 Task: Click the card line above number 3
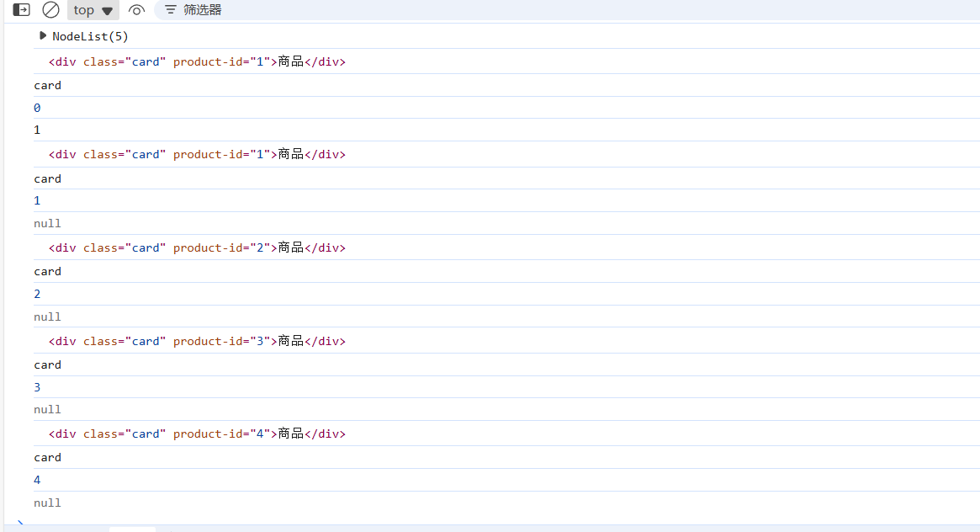[47, 364]
